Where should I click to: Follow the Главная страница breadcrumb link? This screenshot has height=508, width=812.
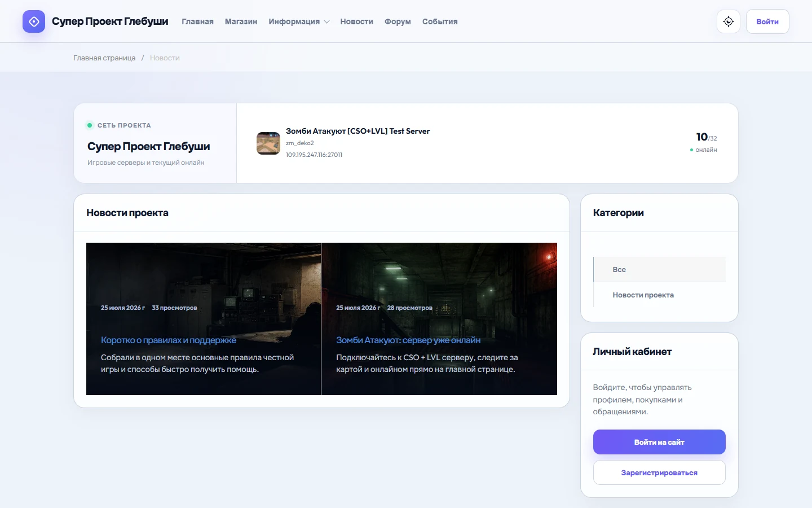[x=104, y=58]
